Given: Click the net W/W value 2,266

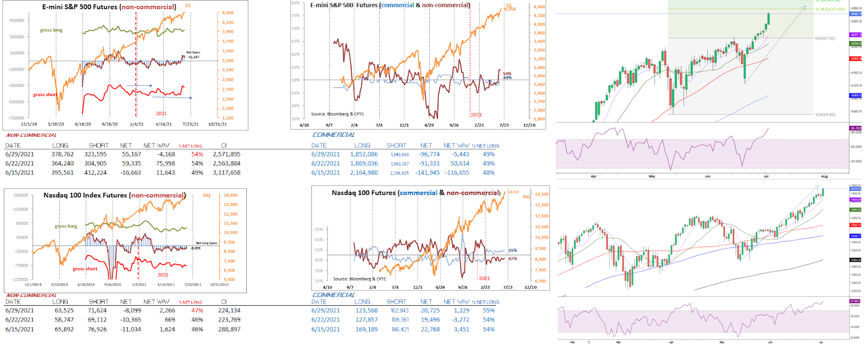Looking at the screenshot, I should [x=167, y=311].
